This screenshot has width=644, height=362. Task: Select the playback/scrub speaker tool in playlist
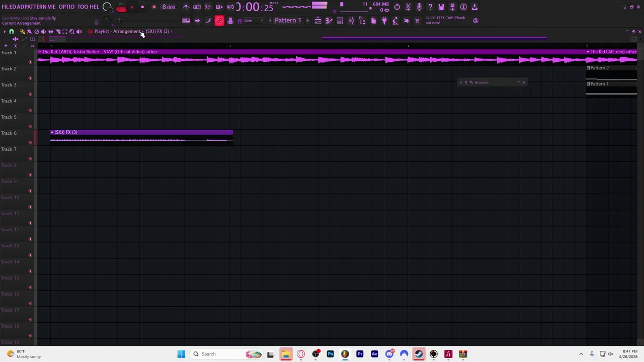[x=79, y=31]
